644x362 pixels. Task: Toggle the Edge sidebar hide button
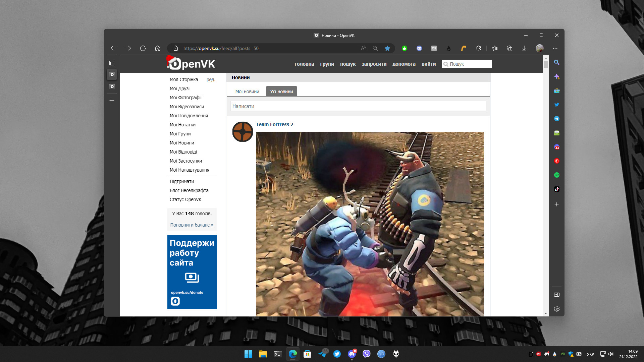click(x=557, y=295)
